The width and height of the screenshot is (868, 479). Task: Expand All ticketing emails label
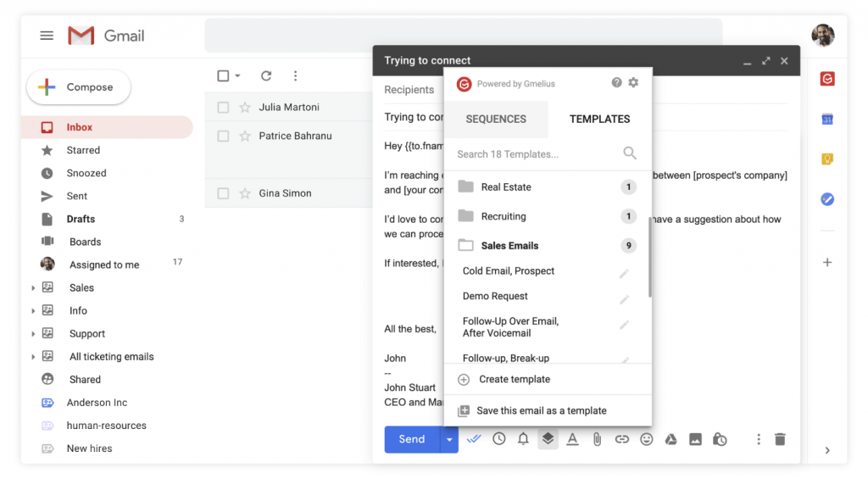[33, 357]
